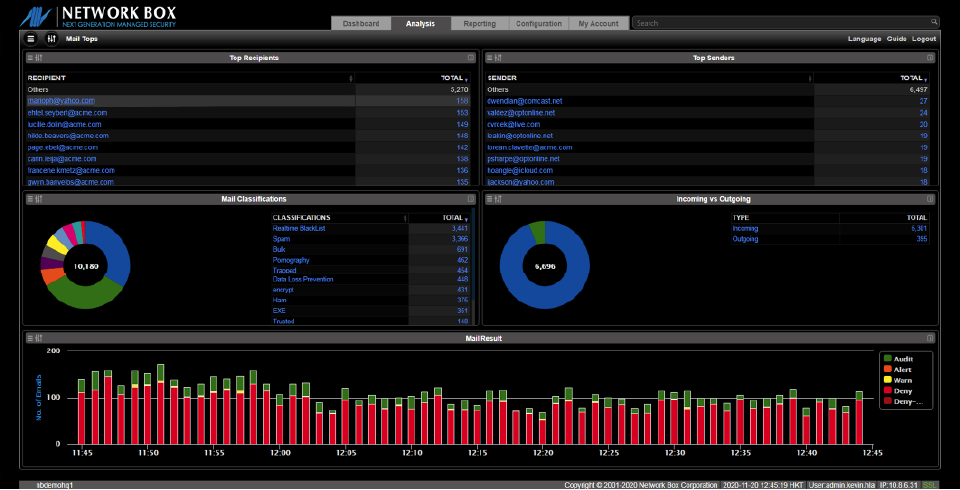Screen dimensions: 960x490
Task: Maximize the Mail Classifications panel
Action: click(x=471, y=199)
